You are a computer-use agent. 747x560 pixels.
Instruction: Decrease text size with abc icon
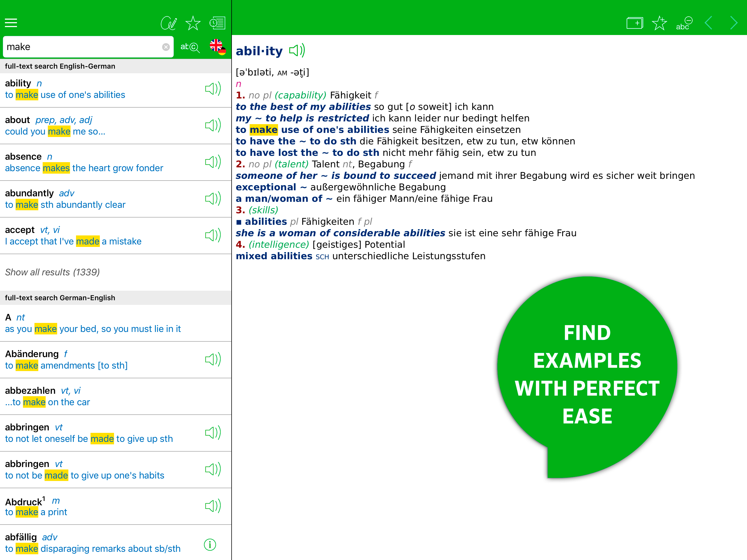(x=684, y=23)
